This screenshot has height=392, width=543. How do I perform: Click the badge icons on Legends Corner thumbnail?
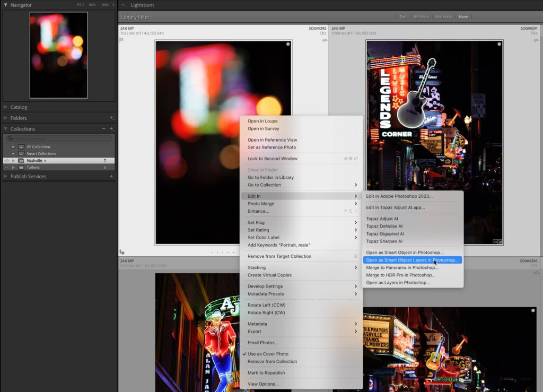[x=497, y=242]
